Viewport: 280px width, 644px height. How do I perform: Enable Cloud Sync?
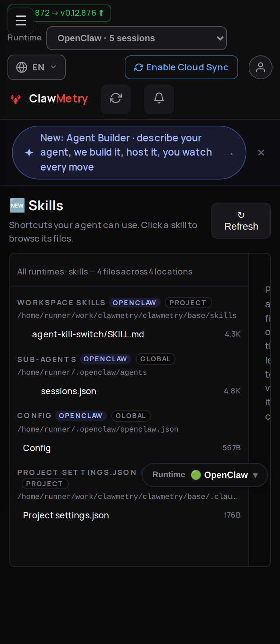[x=181, y=67]
